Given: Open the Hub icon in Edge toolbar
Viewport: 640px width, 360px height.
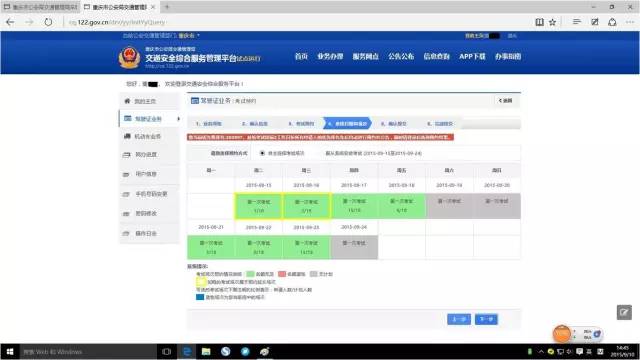Looking at the screenshot, I should point(576,22).
